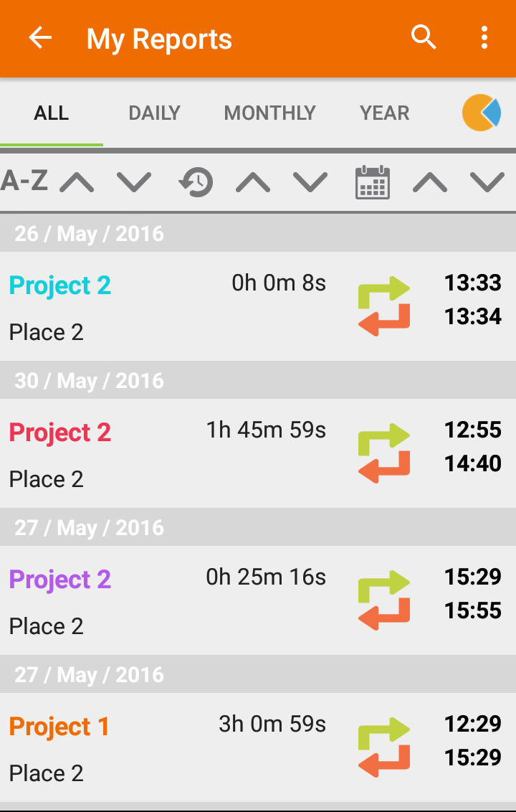Sort by duration descending down chevron
The image size is (516, 812).
pos(310,182)
